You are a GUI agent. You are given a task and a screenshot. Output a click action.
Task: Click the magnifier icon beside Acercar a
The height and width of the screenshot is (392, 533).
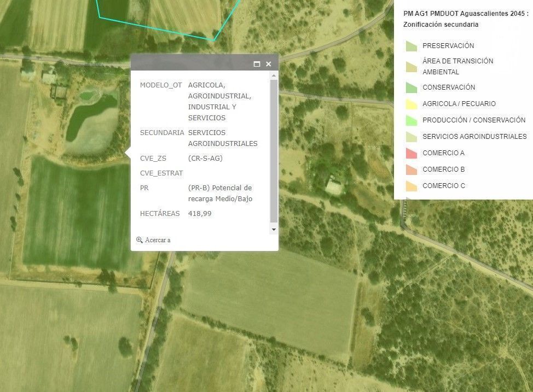tap(140, 240)
